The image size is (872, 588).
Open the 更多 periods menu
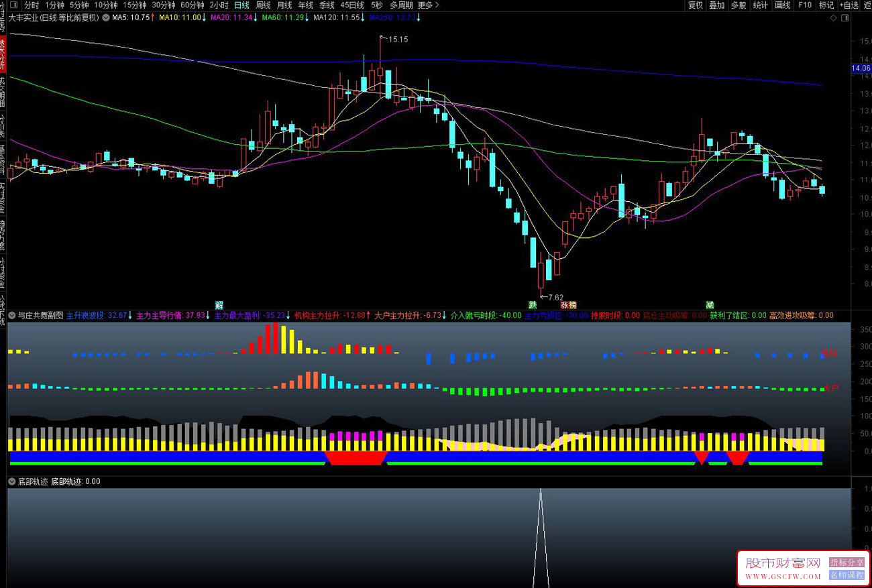(x=428, y=5)
